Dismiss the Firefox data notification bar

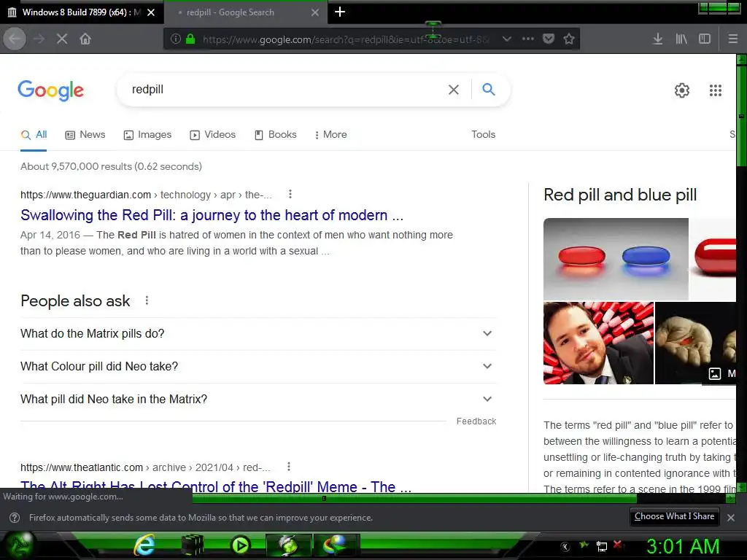731,517
